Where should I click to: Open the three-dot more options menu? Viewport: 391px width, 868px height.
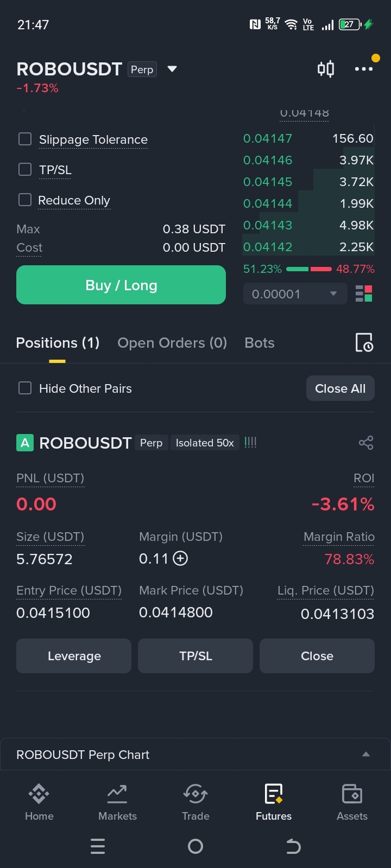363,69
